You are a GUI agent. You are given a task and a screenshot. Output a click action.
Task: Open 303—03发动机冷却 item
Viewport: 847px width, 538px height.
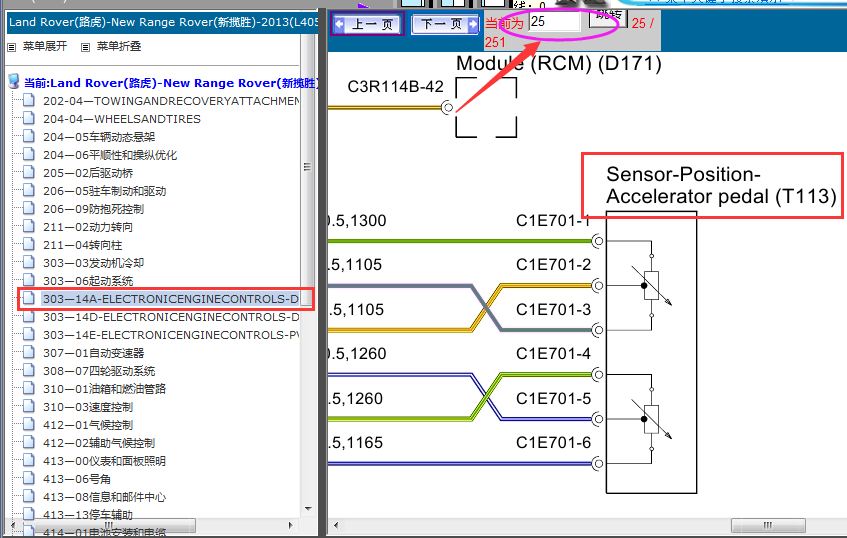click(x=93, y=263)
